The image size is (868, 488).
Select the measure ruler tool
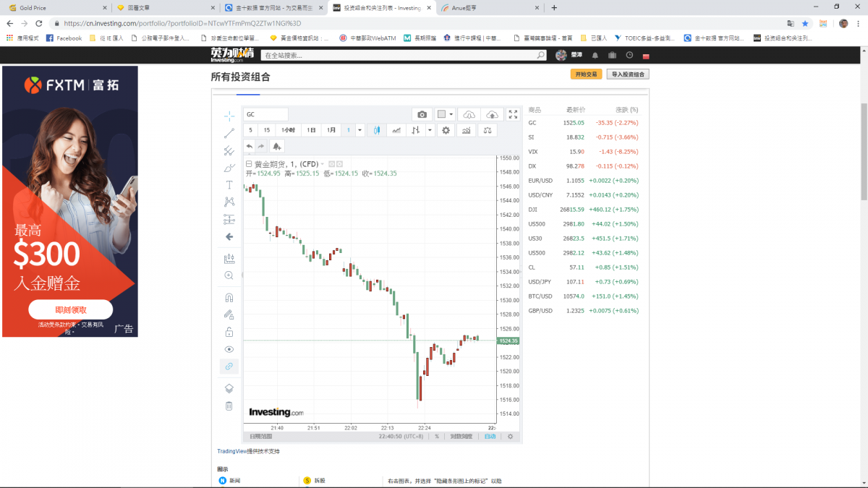(229, 258)
